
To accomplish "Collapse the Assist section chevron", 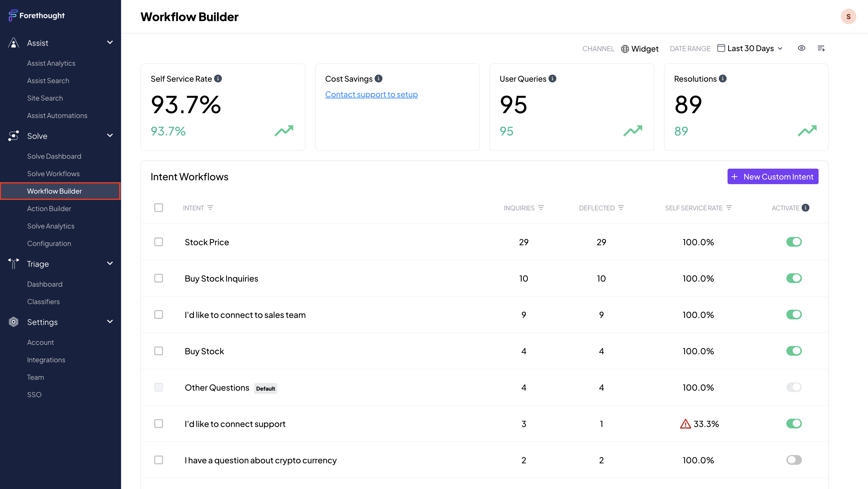I will [110, 42].
